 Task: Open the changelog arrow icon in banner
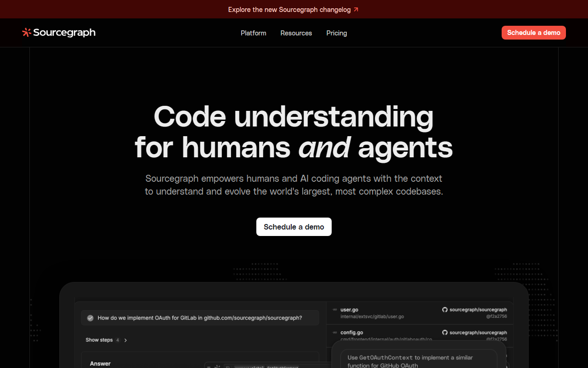[356, 10]
